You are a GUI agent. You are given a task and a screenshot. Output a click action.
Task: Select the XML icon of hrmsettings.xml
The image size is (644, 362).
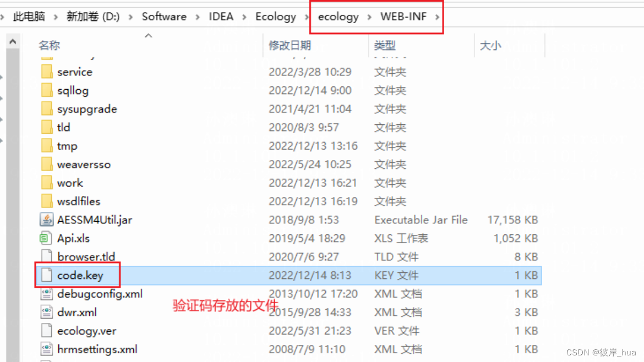48,349
